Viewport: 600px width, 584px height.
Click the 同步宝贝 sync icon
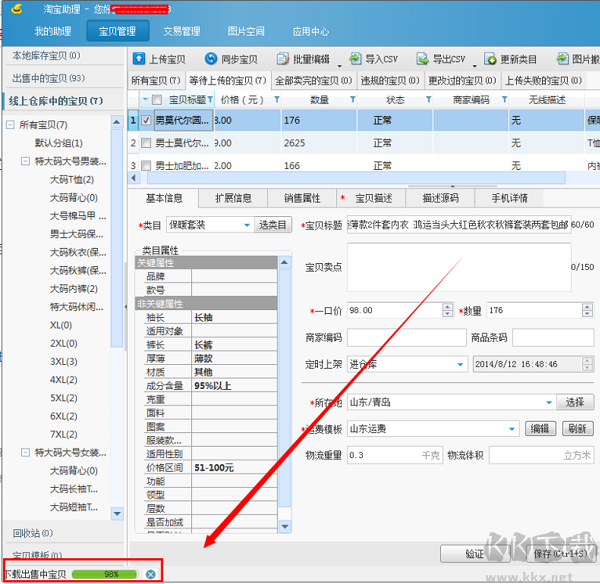(211, 59)
